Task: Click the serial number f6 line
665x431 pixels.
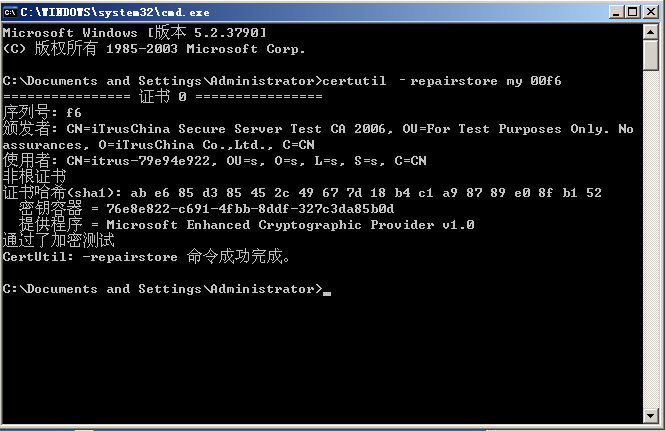Action: (42, 112)
